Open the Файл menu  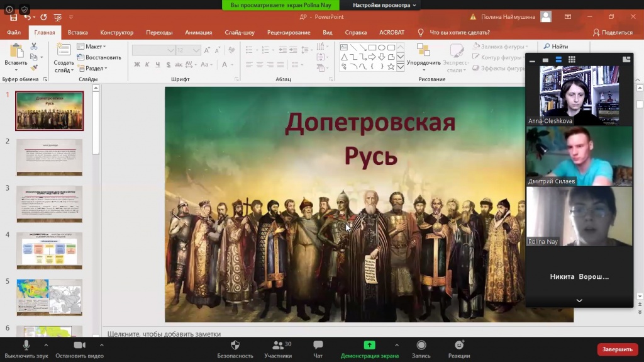14,32
